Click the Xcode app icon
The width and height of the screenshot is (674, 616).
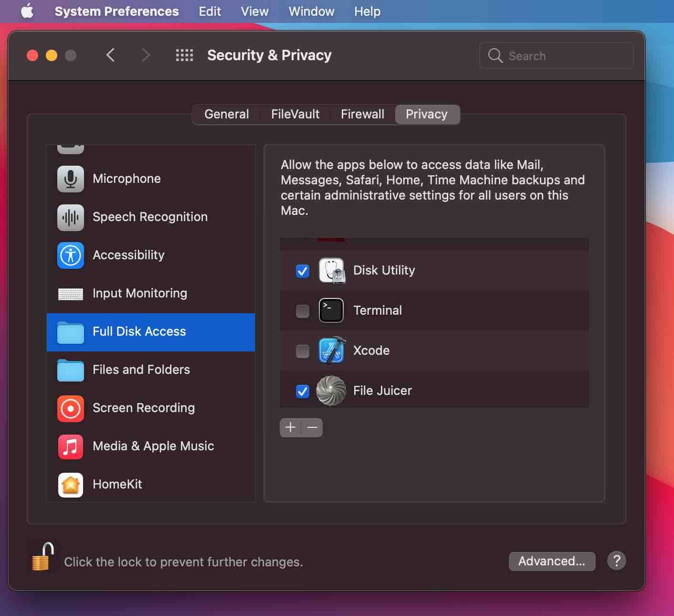click(x=332, y=350)
